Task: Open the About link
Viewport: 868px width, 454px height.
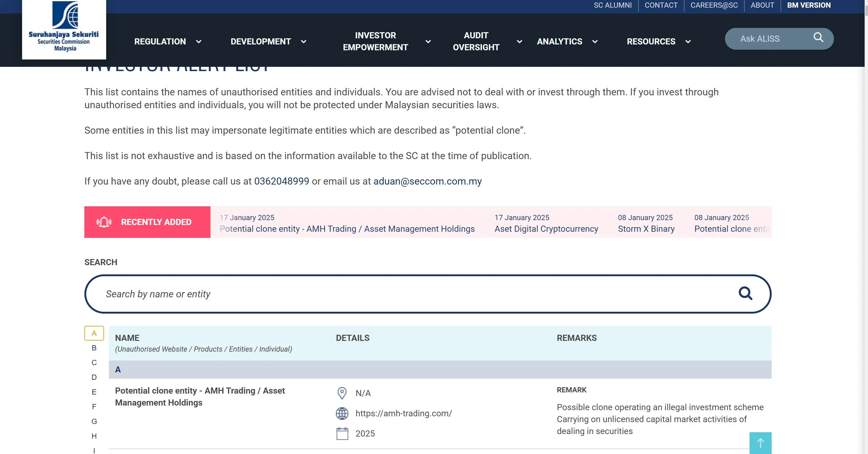Action: tap(762, 6)
